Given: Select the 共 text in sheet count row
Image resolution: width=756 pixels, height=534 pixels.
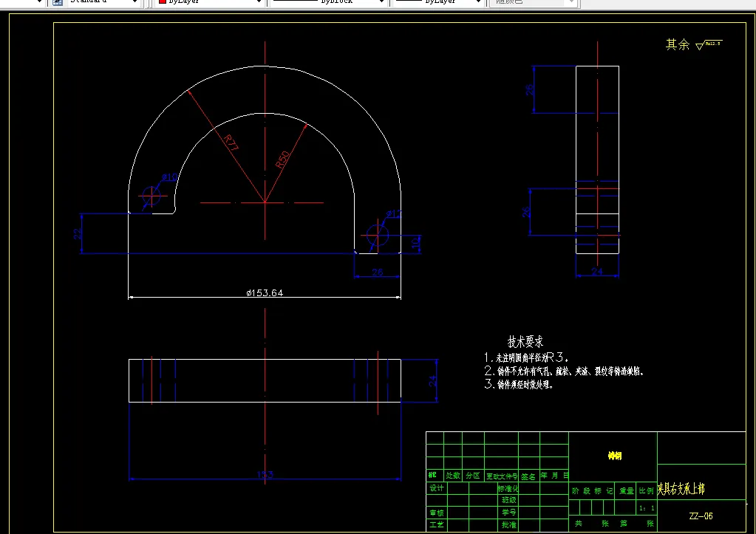Looking at the screenshot, I should click(x=579, y=524).
